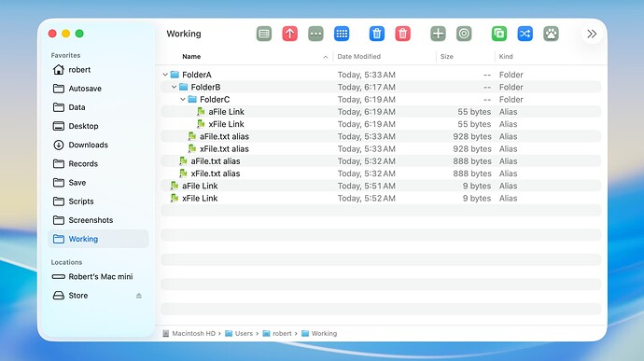This screenshot has width=644, height=361.
Task: Click the blue shuffle arrows toolbar icon
Action: (525, 34)
